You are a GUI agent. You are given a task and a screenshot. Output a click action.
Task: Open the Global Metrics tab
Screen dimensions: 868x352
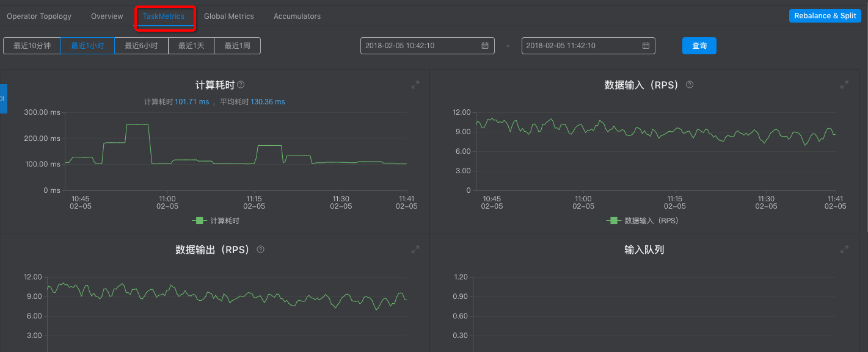click(x=228, y=16)
